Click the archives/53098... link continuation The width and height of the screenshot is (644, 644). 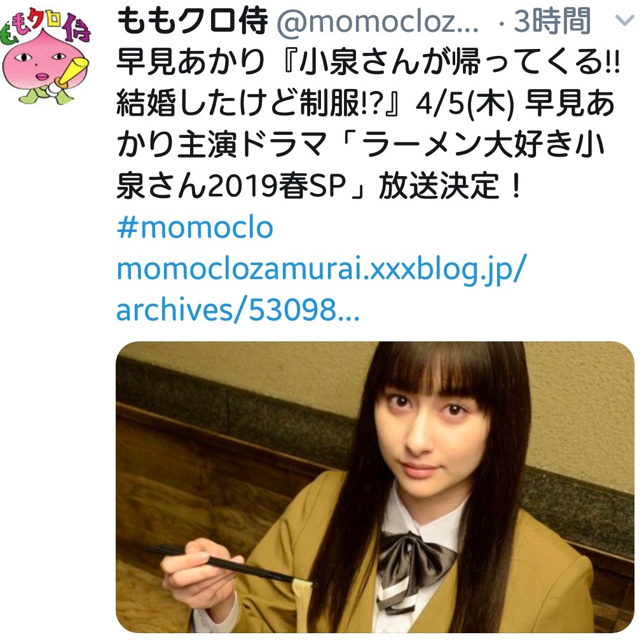tap(238, 309)
